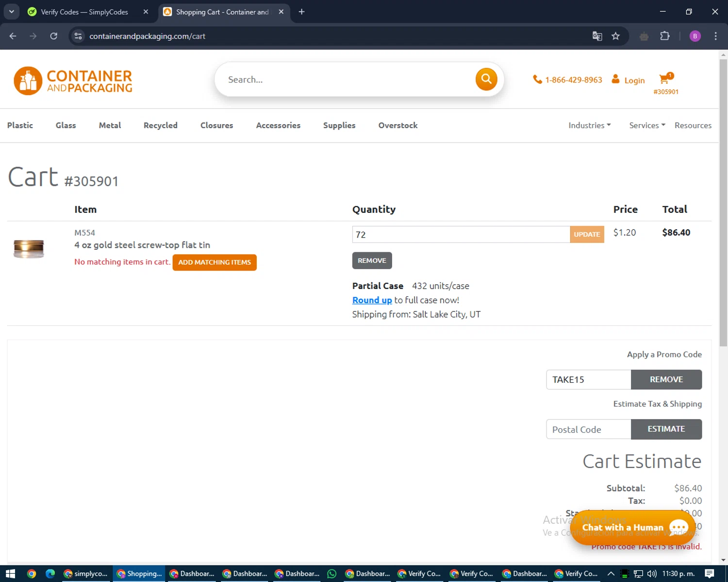Open the 4 oz gold steel tin product link
The height and width of the screenshot is (582, 728).
[x=142, y=245]
